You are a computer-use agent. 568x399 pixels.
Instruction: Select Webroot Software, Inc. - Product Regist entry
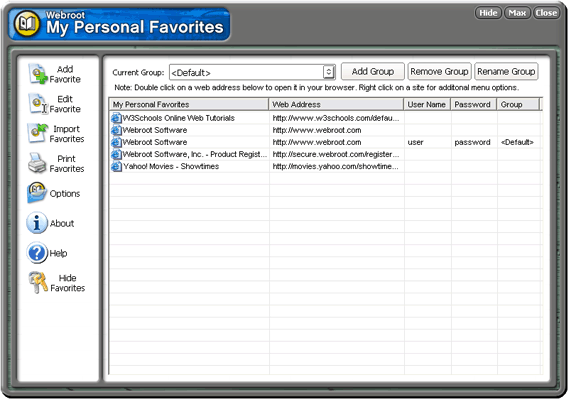pyautogui.click(x=195, y=154)
